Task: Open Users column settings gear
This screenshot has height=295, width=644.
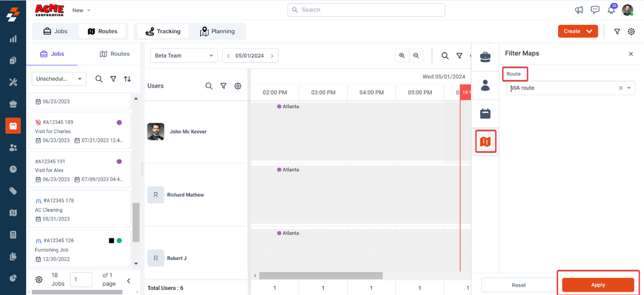Action: click(238, 86)
